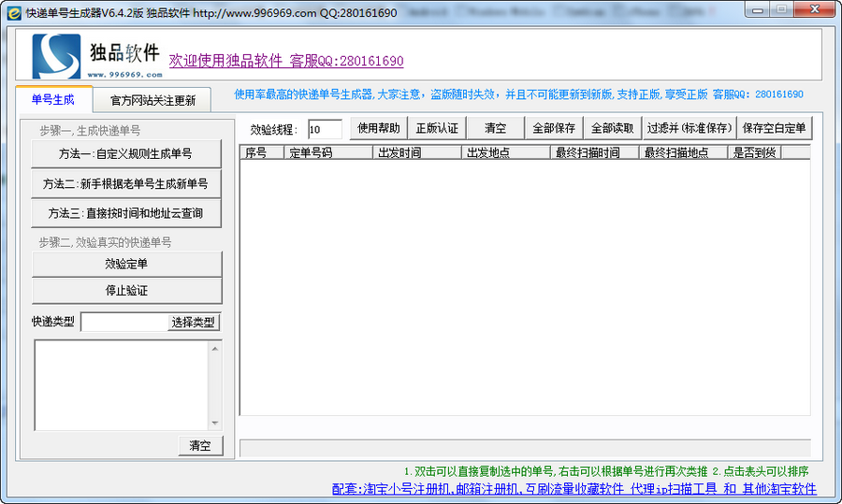Maximize the window
The width and height of the screenshot is (842, 504).
click(x=782, y=9)
